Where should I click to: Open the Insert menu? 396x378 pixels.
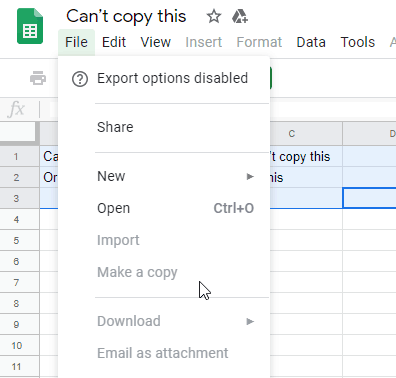pyautogui.click(x=204, y=42)
